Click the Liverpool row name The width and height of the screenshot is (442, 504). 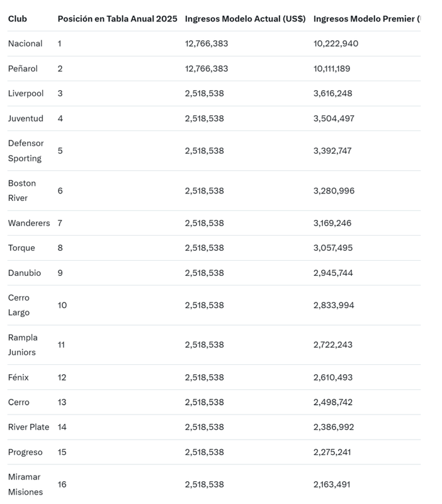click(26, 93)
